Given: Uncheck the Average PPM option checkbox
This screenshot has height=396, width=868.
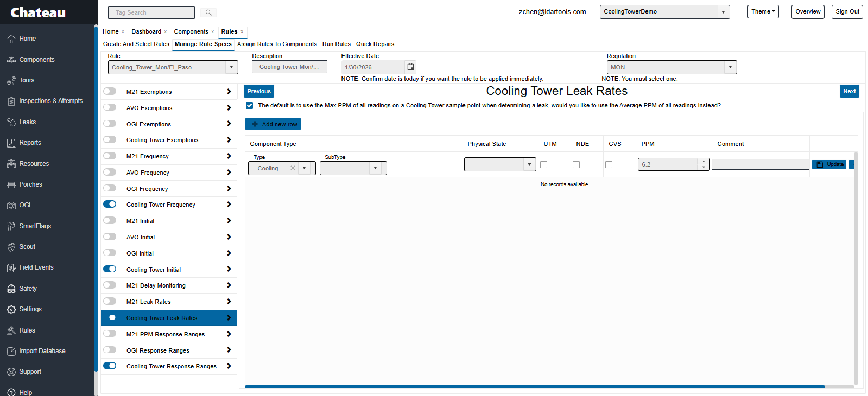Looking at the screenshot, I should [x=250, y=105].
